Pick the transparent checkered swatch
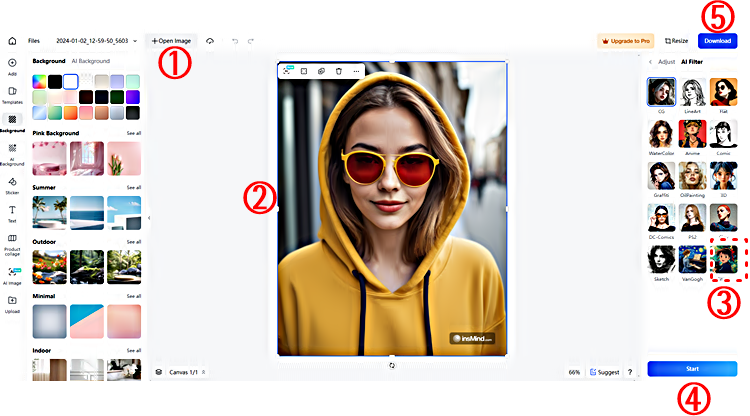The image size is (750, 416). coord(86,82)
